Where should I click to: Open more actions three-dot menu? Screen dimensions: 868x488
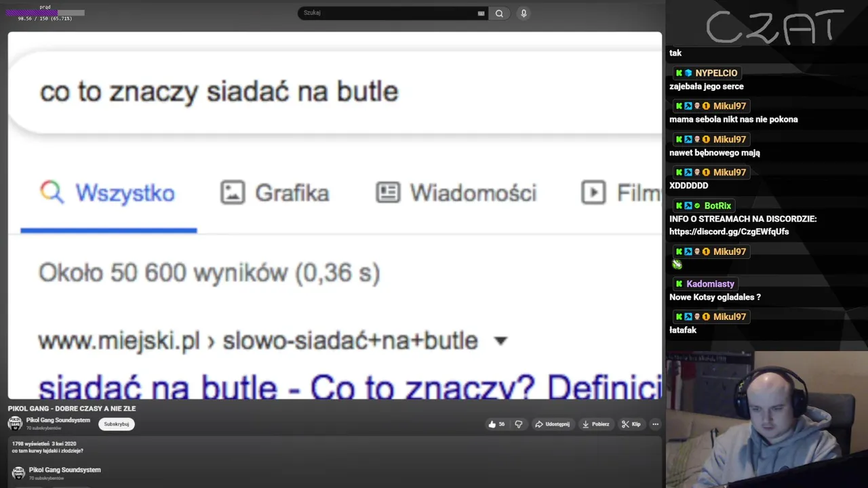[655, 424]
